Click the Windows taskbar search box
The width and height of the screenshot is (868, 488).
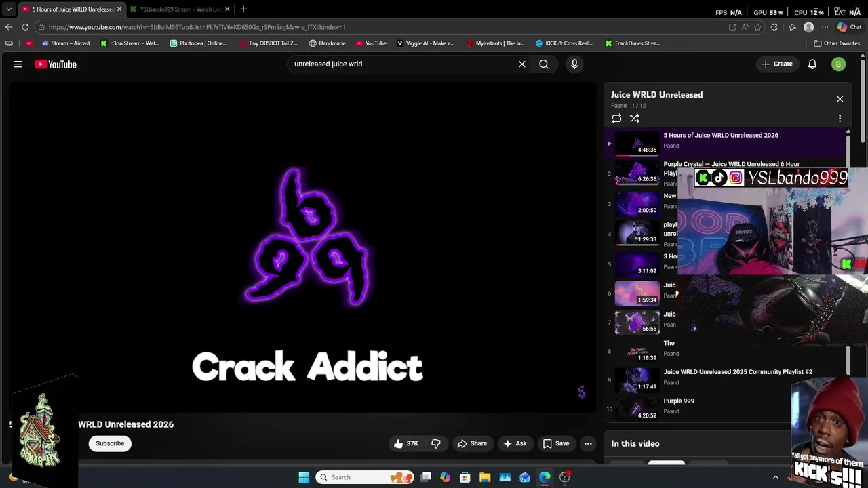(366, 477)
